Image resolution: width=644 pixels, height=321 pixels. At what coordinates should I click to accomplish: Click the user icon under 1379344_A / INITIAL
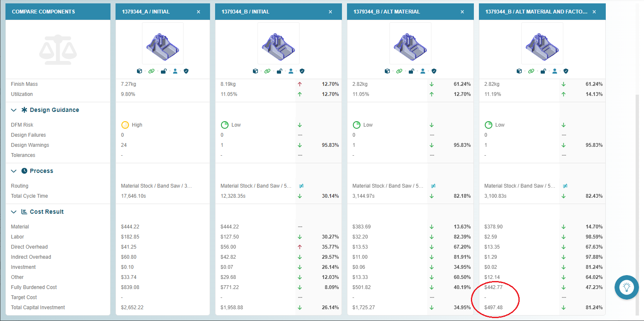tap(175, 71)
